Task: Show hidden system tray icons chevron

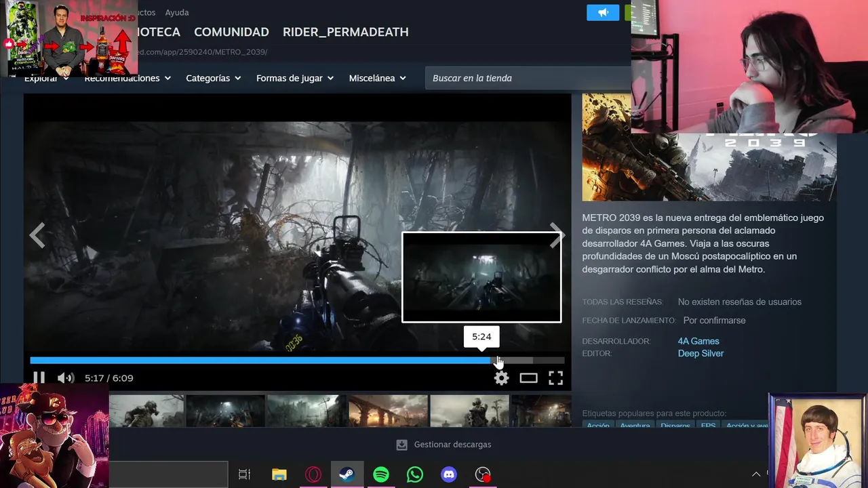Action: (x=756, y=474)
